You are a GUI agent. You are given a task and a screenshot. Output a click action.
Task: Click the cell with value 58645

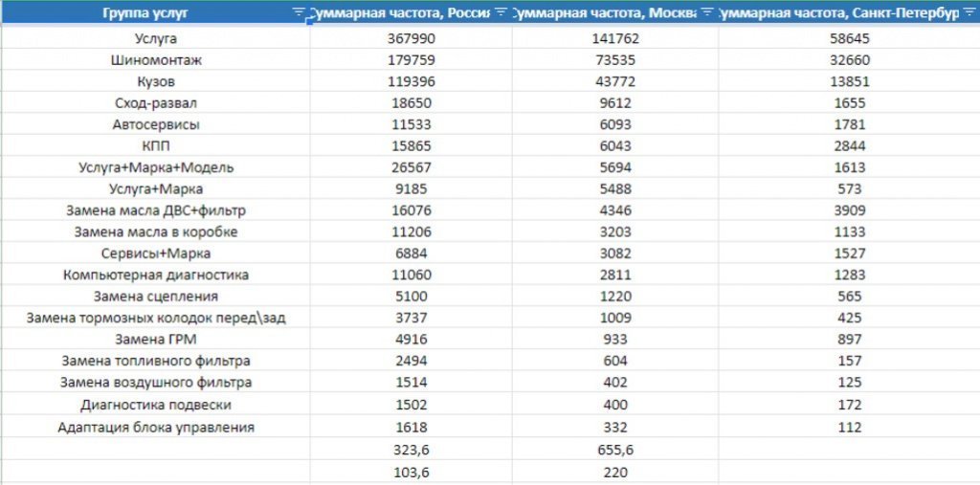(x=850, y=39)
